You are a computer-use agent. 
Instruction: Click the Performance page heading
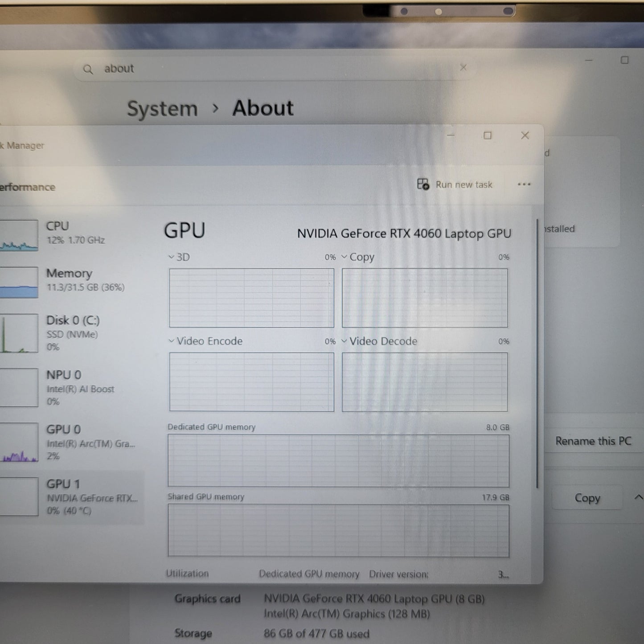coord(28,187)
